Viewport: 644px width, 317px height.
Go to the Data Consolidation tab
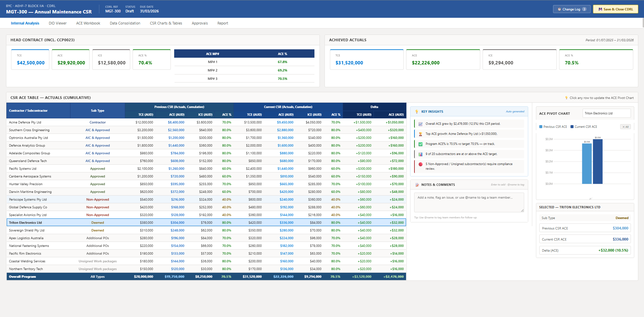click(x=125, y=23)
